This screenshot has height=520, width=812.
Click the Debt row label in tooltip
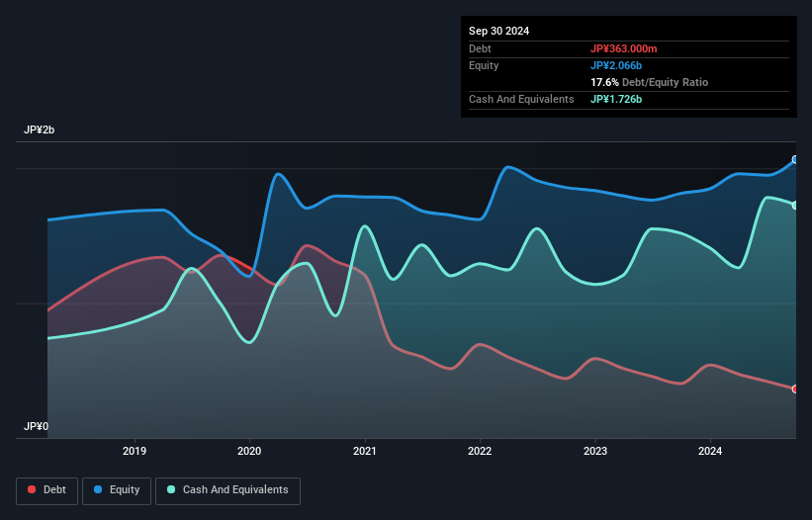click(480, 48)
